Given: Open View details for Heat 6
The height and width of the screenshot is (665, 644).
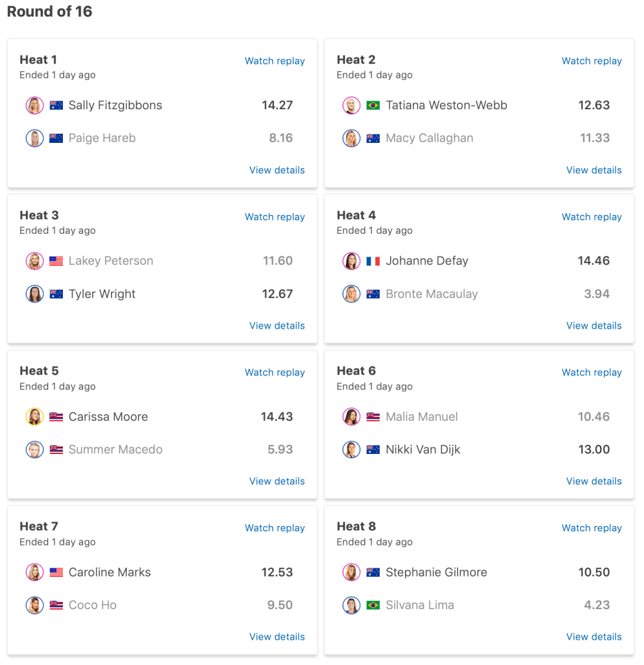Looking at the screenshot, I should pos(593,481).
